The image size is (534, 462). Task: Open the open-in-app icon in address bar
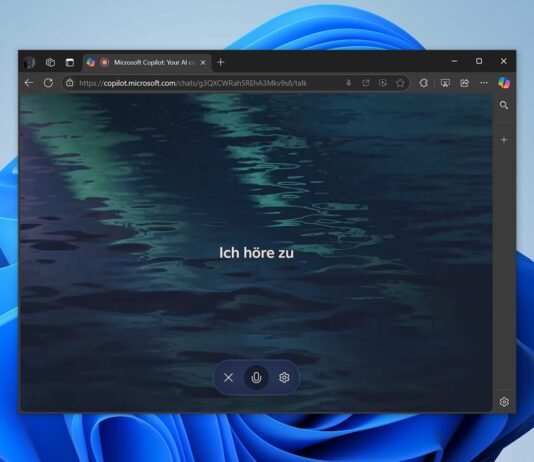[x=366, y=83]
